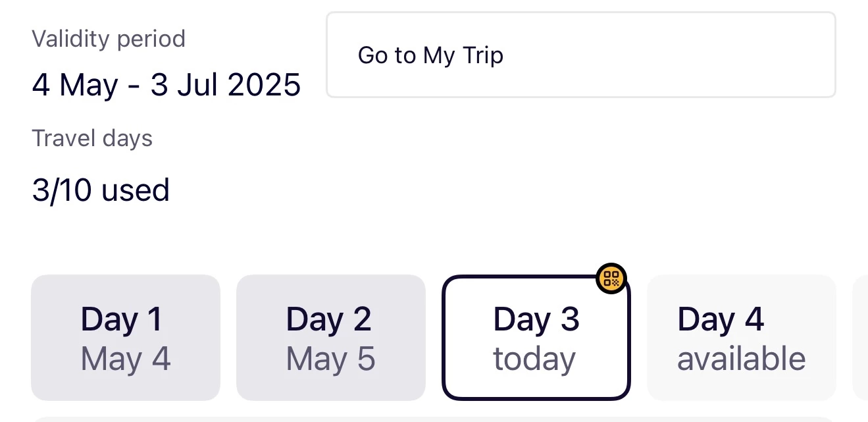Click the 4 May - 3 Jul 2025 dates
The image size is (868, 422).
(x=166, y=85)
